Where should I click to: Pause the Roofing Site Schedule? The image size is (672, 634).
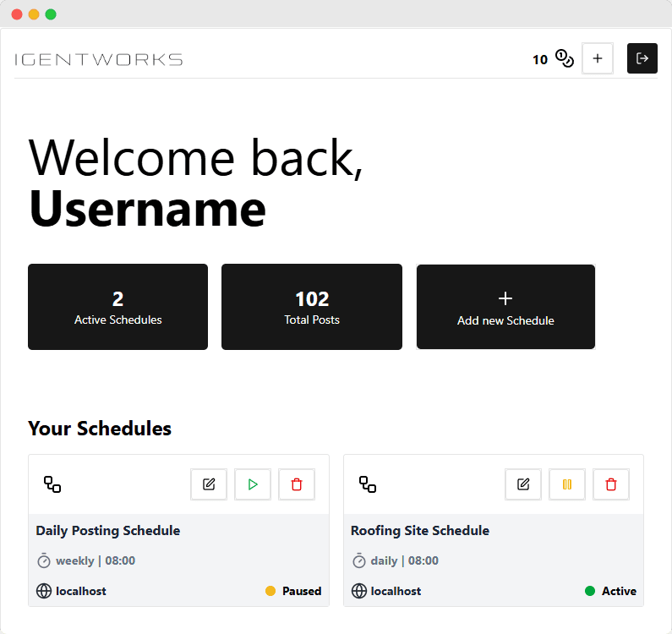pyautogui.click(x=567, y=484)
